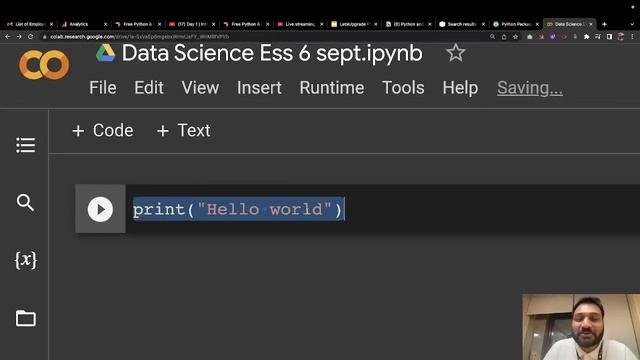
Task: Open the search sidebar icon in Colab
Action: pyautogui.click(x=25, y=202)
